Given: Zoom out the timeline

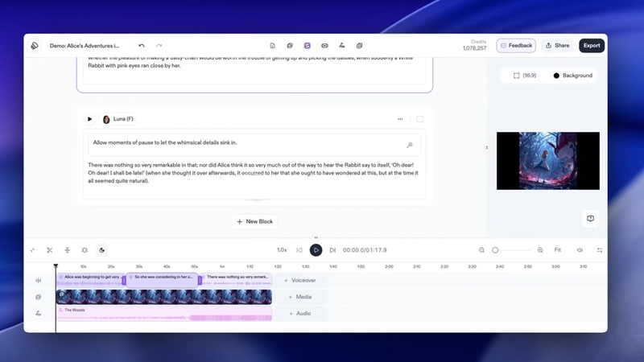Looking at the screenshot, I should click(481, 250).
